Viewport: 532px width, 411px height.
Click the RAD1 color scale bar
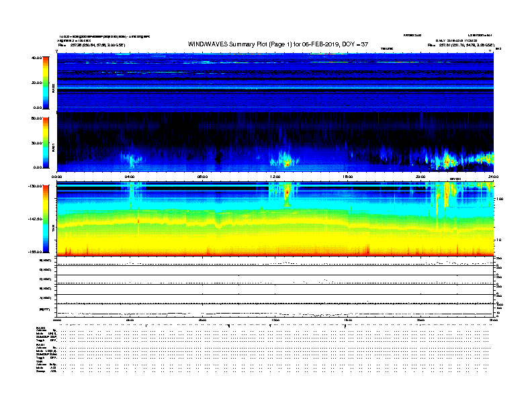46,142
